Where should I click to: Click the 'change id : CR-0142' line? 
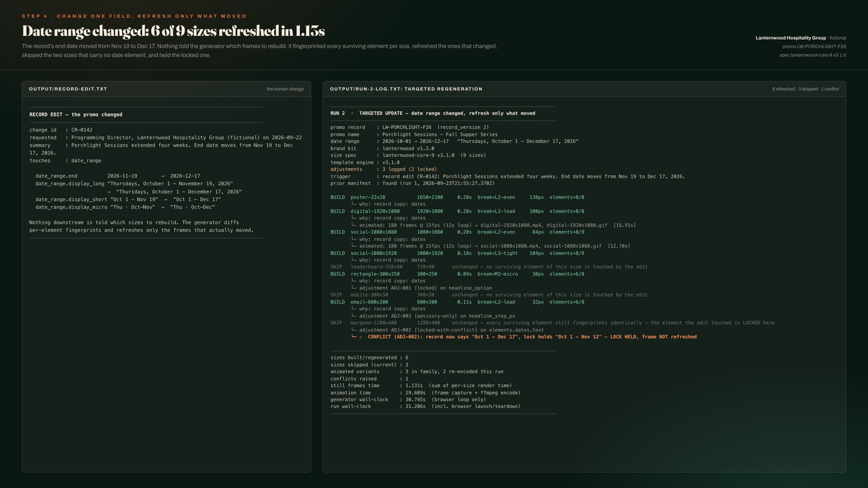click(61, 130)
